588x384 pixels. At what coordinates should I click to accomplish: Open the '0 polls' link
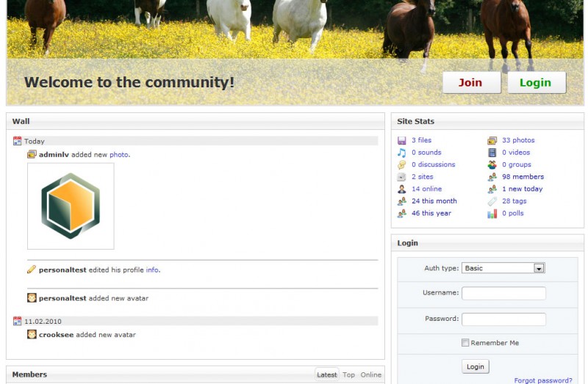coord(512,213)
